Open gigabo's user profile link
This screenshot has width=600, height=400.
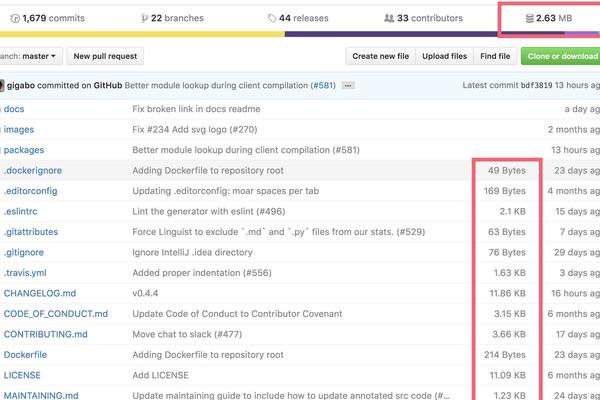point(21,85)
